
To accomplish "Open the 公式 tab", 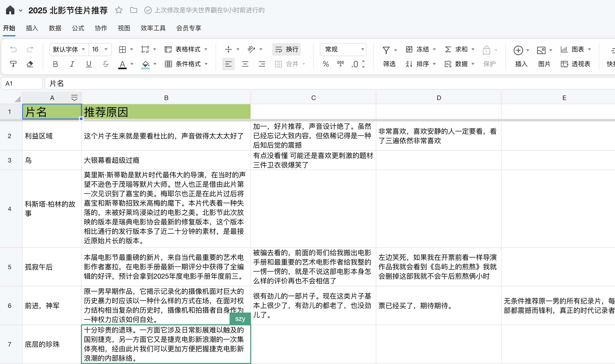I will tap(78, 28).
